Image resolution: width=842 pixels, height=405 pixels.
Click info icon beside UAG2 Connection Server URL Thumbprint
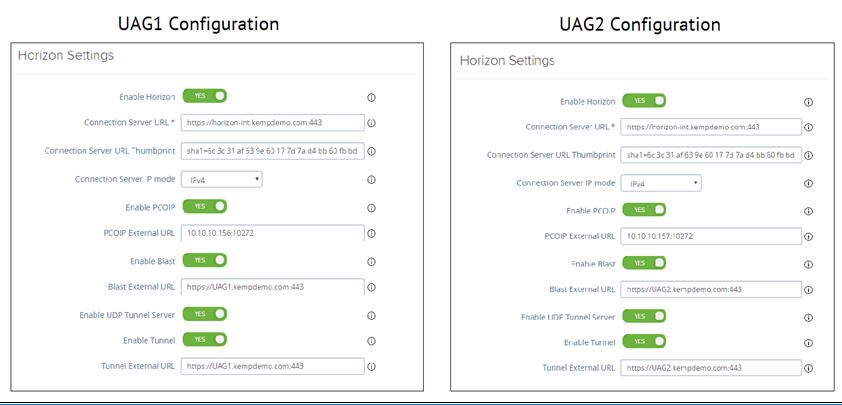[808, 155]
